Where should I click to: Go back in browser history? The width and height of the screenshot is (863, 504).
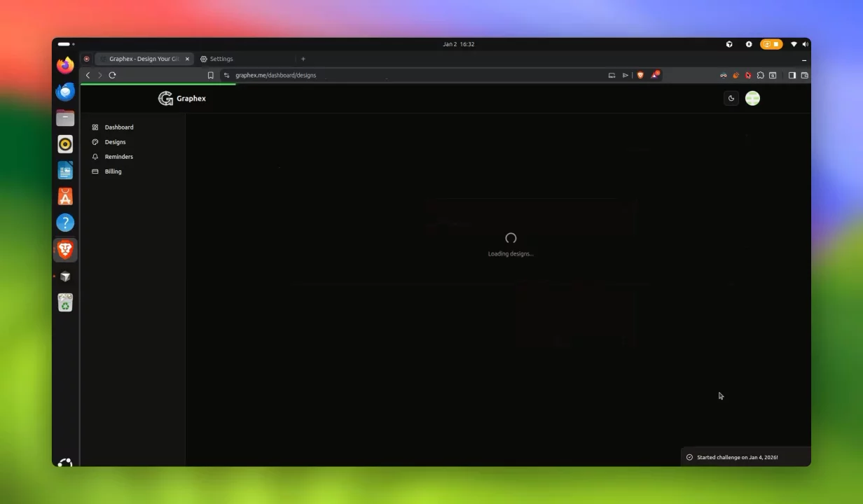tap(88, 75)
